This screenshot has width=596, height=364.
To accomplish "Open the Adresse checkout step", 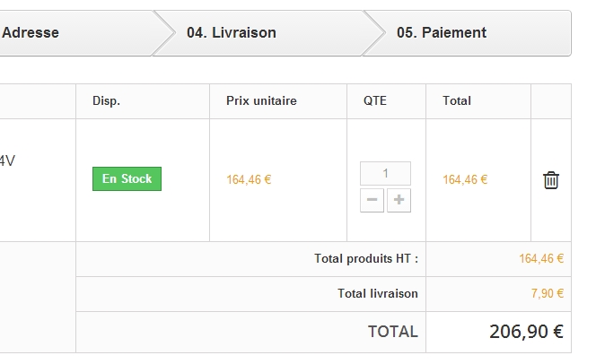I will coord(31,33).
